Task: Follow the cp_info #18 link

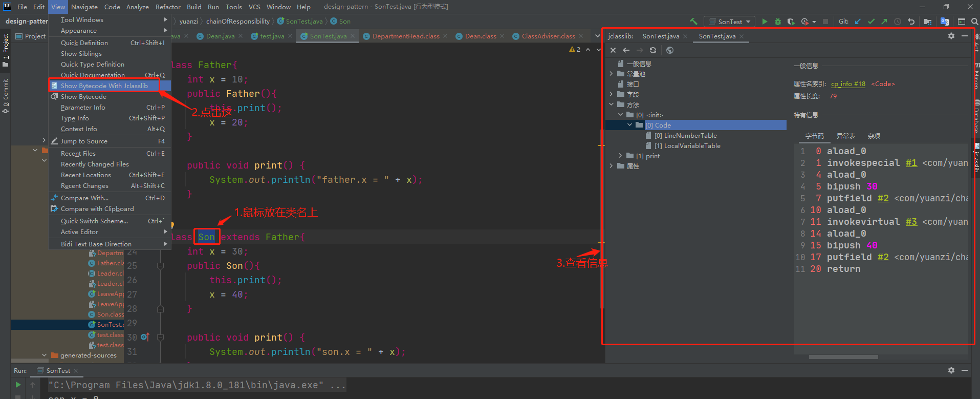Action: click(x=848, y=84)
